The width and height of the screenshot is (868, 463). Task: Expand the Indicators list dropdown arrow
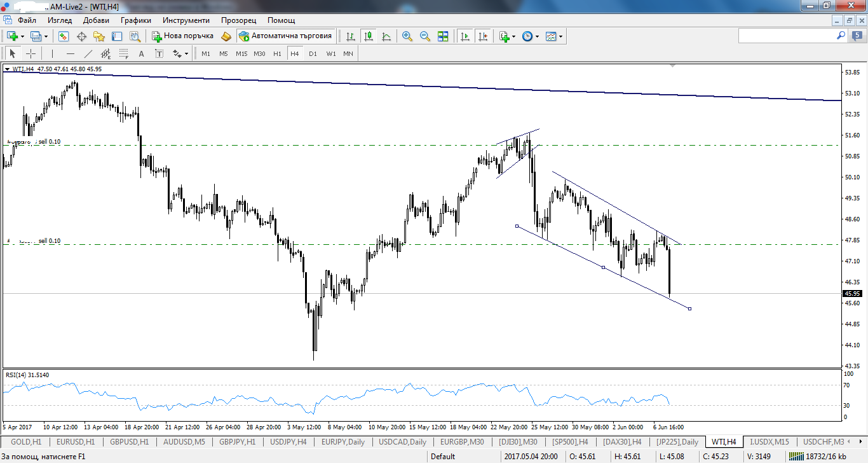(514, 37)
